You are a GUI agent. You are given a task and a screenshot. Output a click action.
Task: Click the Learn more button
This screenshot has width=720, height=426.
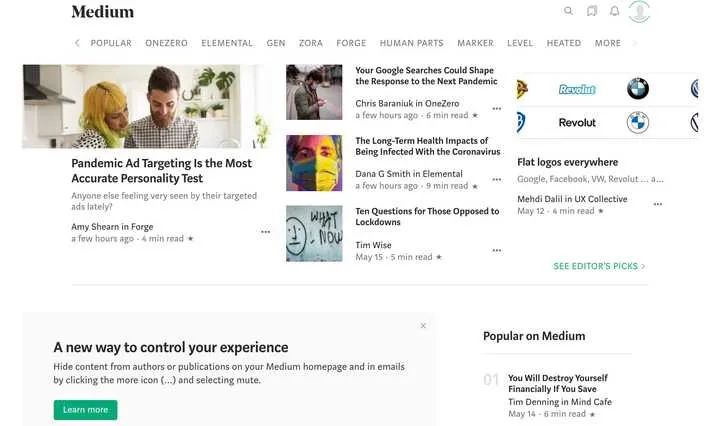[85, 409]
